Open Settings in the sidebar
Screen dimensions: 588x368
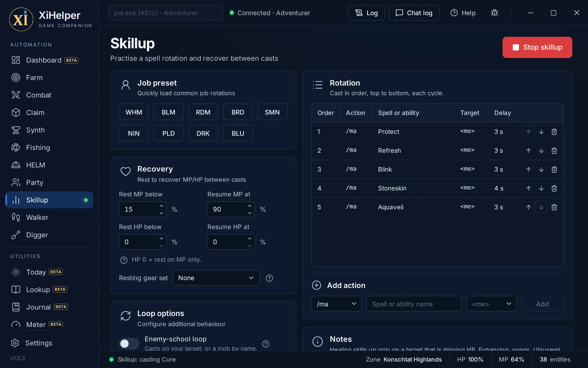[49, 343]
